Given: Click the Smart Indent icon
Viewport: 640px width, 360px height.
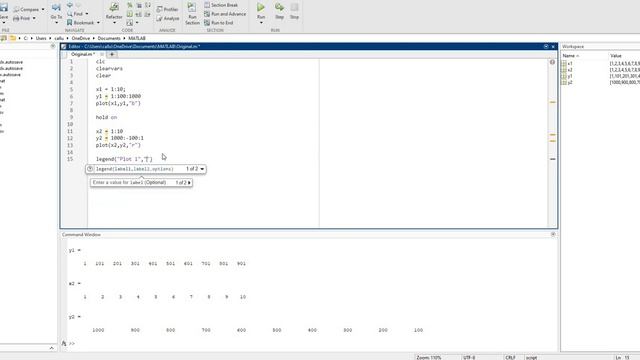Looking at the screenshot, I should [x=130, y=14].
